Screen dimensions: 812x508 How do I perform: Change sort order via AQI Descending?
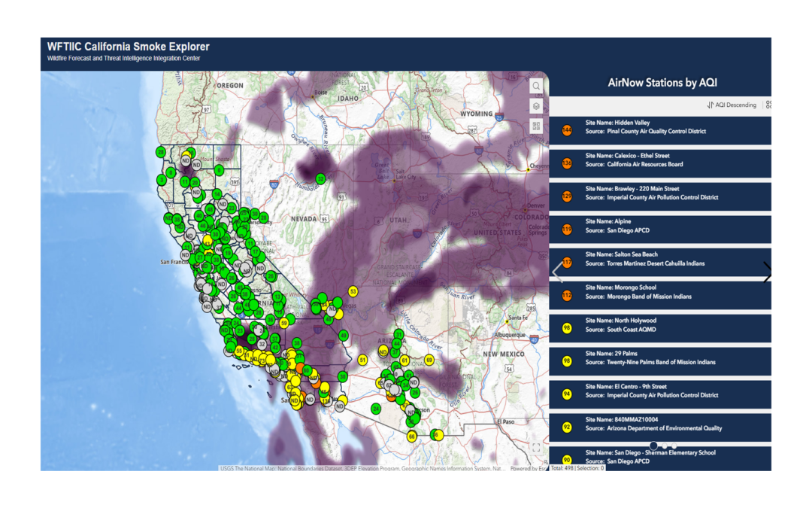coord(732,105)
